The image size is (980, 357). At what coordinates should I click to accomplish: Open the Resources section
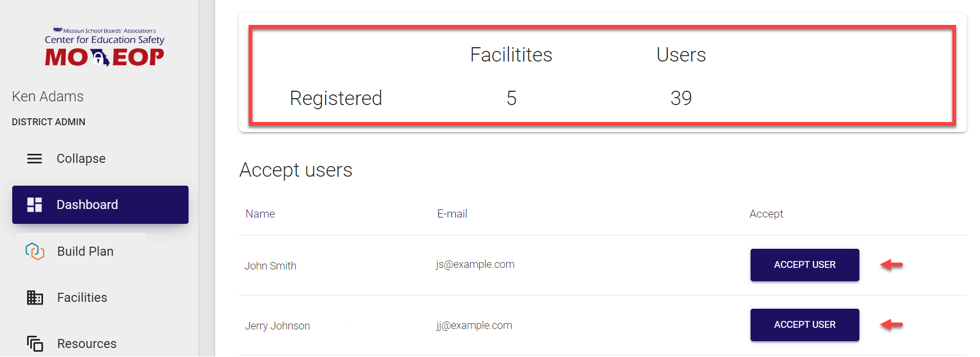click(x=87, y=344)
